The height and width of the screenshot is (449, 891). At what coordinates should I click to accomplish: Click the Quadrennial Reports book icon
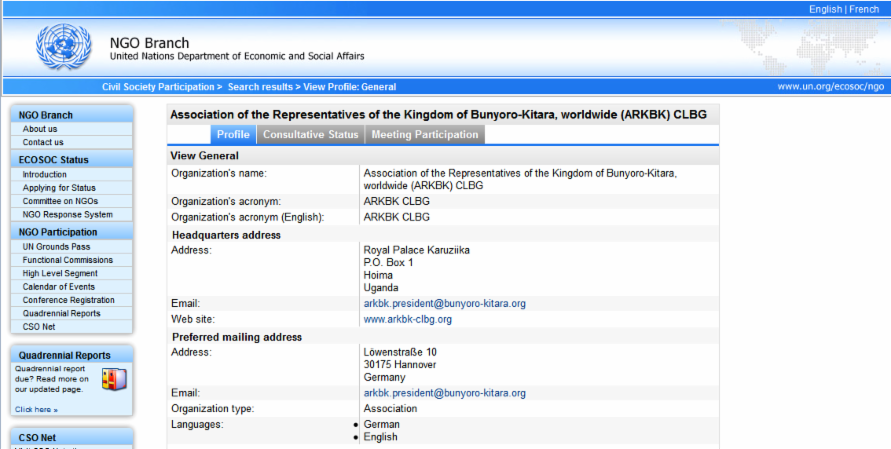116,380
